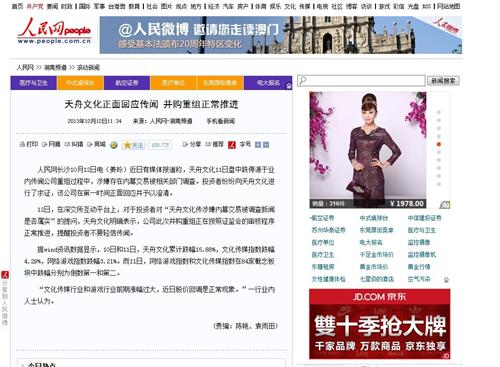Open the 共产党 top navigation item

point(35,6)
